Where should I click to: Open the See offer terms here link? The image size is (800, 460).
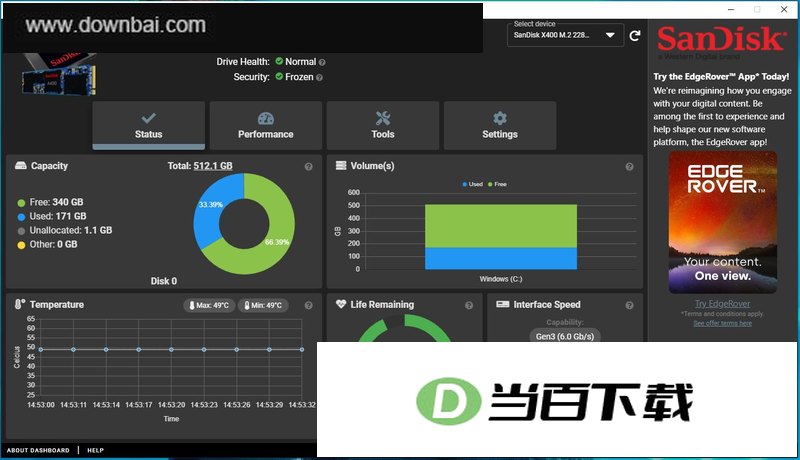[x=722, y=323]
